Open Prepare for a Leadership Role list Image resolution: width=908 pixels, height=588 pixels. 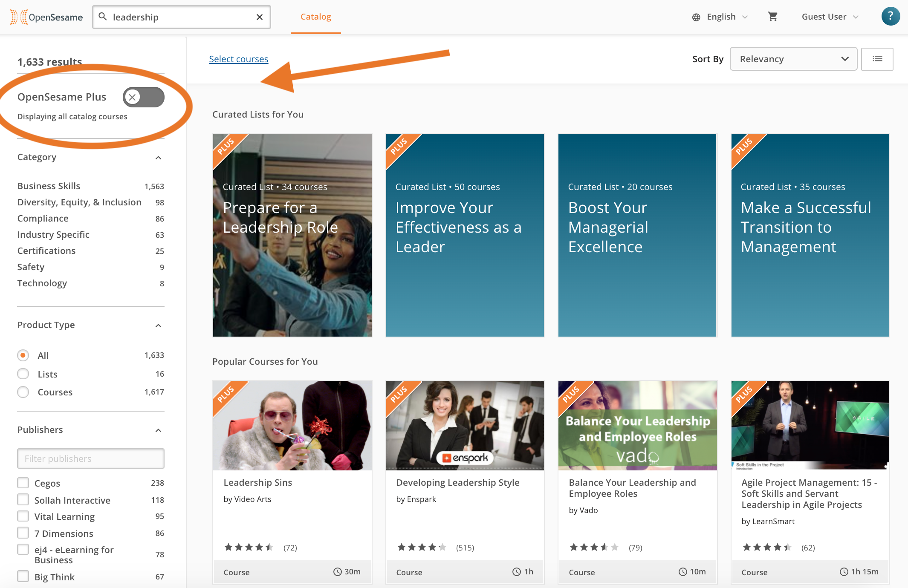[292, 235]
